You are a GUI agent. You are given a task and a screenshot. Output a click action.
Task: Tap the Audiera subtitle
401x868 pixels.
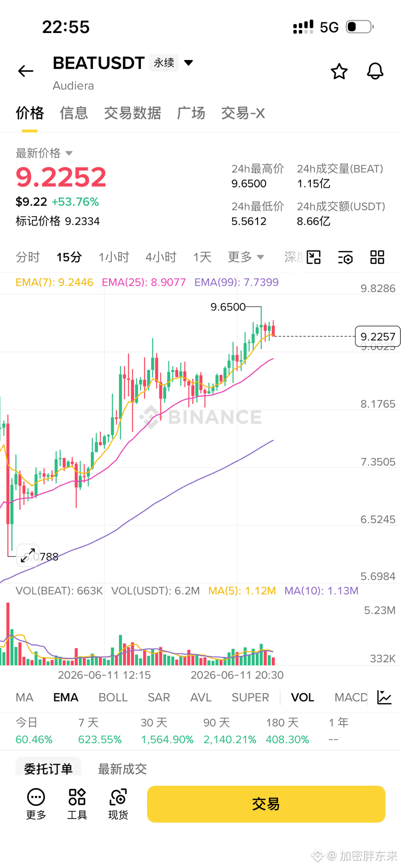click(x=73, y=86)
